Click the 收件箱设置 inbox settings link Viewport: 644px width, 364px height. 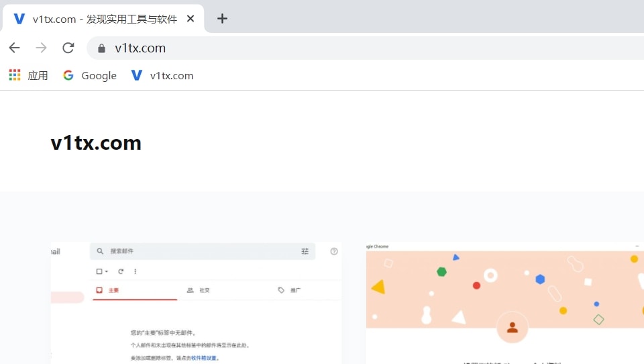coord(203,358)
